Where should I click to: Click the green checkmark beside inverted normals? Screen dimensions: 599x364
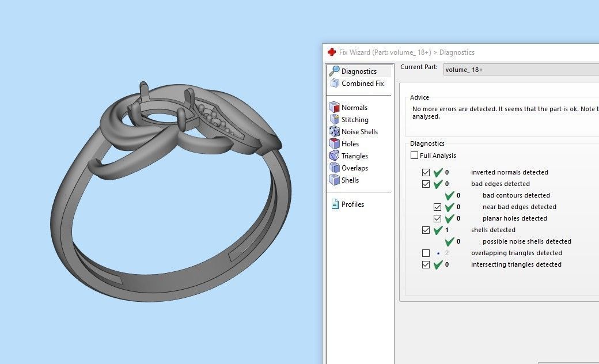[438, 172]
